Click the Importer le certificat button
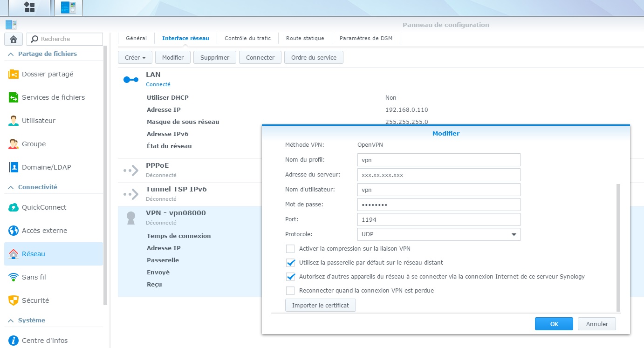This screenshot has width=644, height=348. pyautogui.click(x=320, y=306)
